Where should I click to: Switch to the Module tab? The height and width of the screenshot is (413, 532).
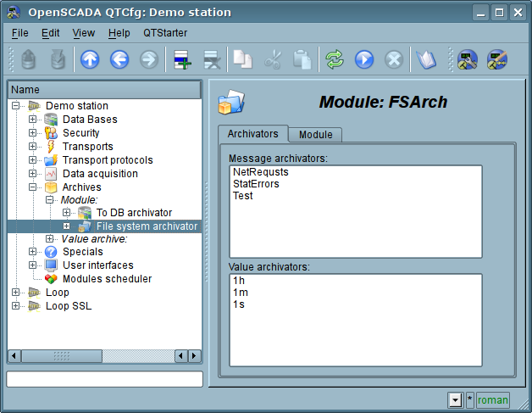(x=315, y=135)
